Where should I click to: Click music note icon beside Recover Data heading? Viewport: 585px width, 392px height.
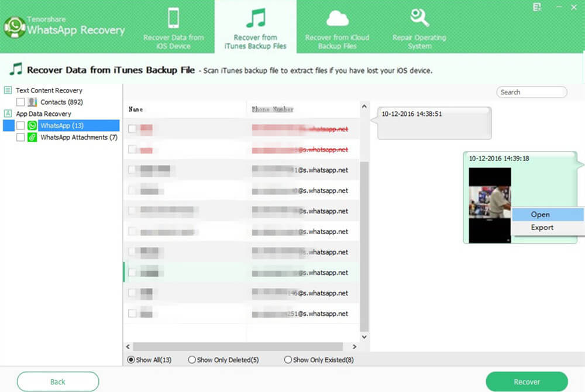16,70
